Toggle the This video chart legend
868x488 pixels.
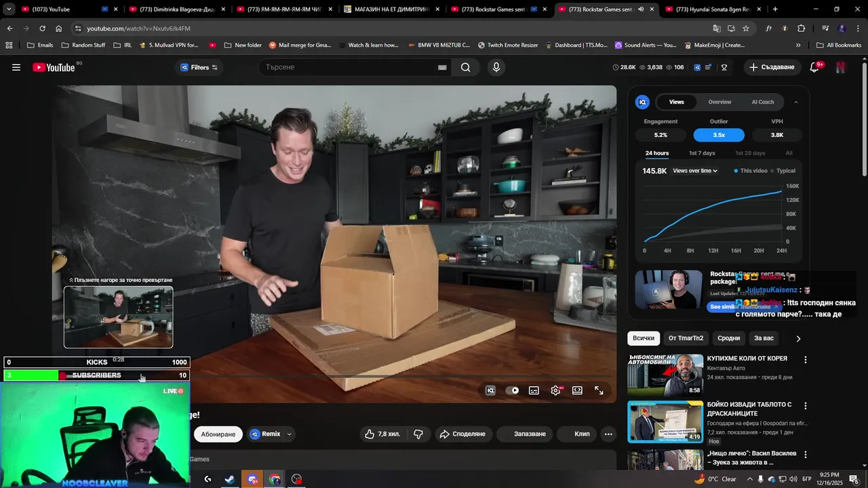pos(751,171)
